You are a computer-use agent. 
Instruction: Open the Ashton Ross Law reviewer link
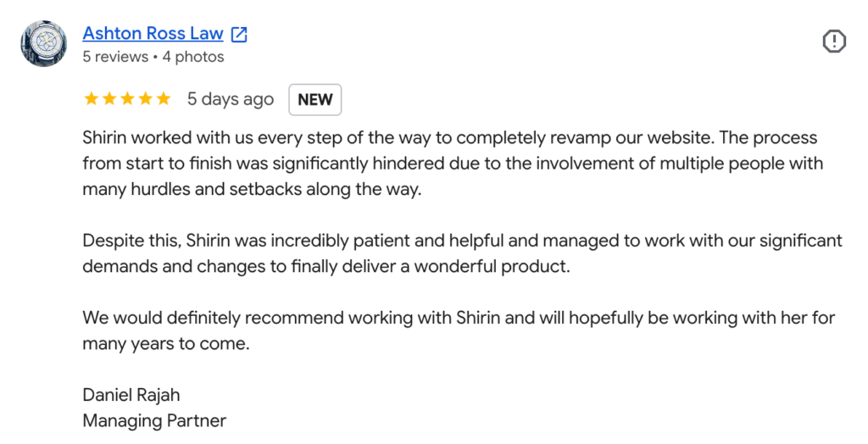pyautogui.click(x=153, y=34)
